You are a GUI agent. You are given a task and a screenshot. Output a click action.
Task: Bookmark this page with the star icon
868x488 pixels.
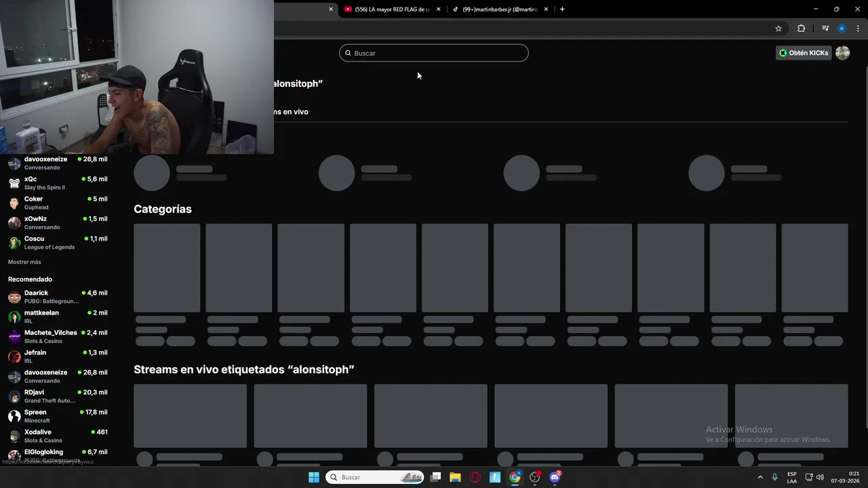pos(778,28)
